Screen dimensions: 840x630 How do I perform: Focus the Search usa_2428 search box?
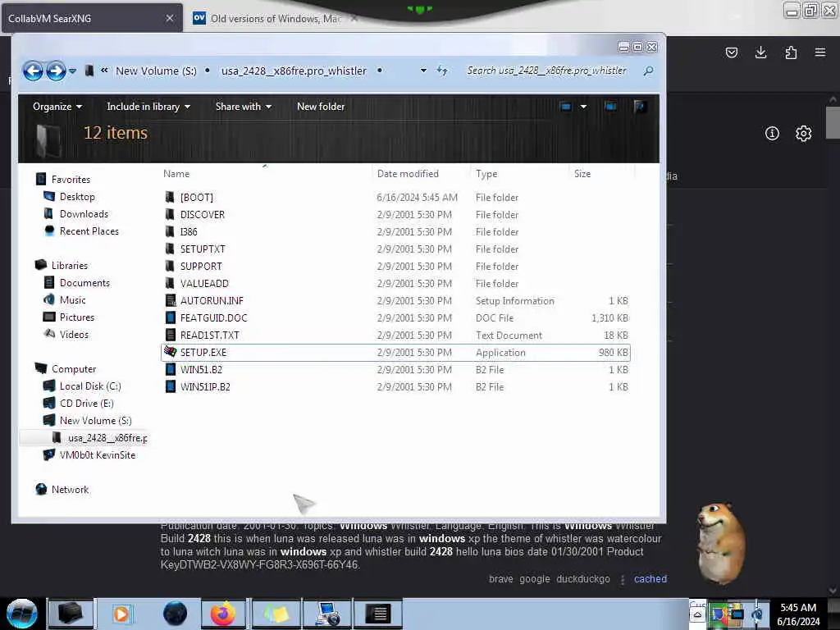[x=546, y=71]
